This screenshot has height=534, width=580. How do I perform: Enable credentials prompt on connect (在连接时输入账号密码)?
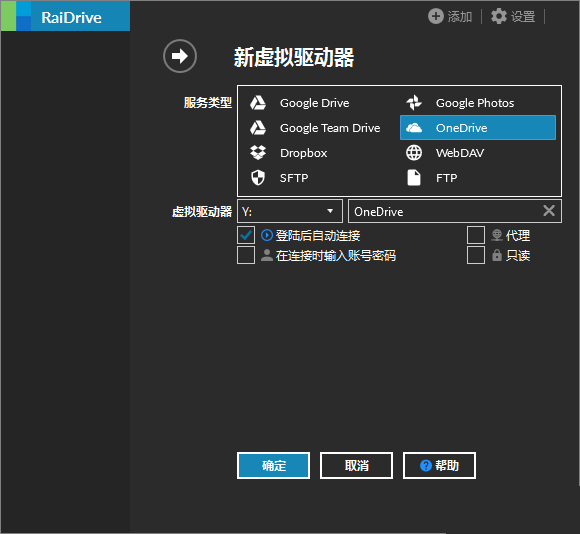[246, 255]
